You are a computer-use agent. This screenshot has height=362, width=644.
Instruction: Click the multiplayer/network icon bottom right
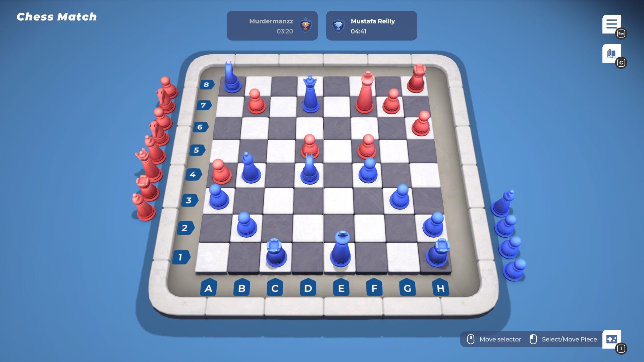pos(612,339)
